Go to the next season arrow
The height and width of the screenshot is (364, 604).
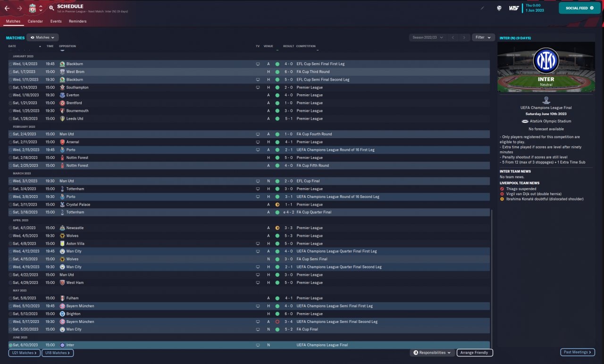[465, 37]
